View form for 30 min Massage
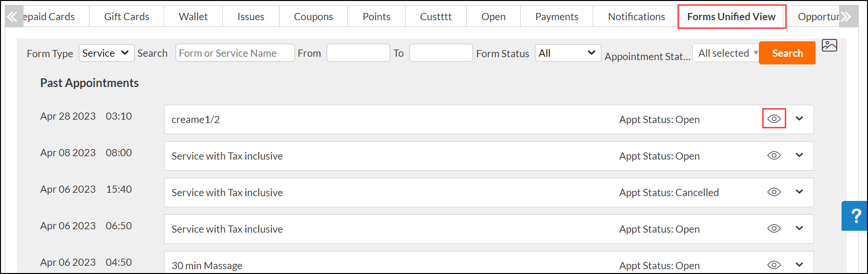This screenshot has height=274, width=868. (774, 265)
